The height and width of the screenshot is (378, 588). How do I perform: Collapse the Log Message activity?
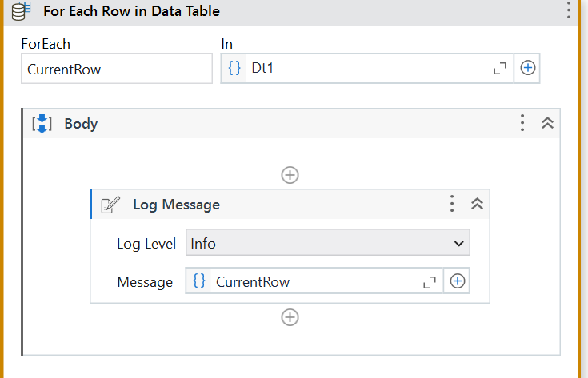pyautogui.click(x=477, y=204)
